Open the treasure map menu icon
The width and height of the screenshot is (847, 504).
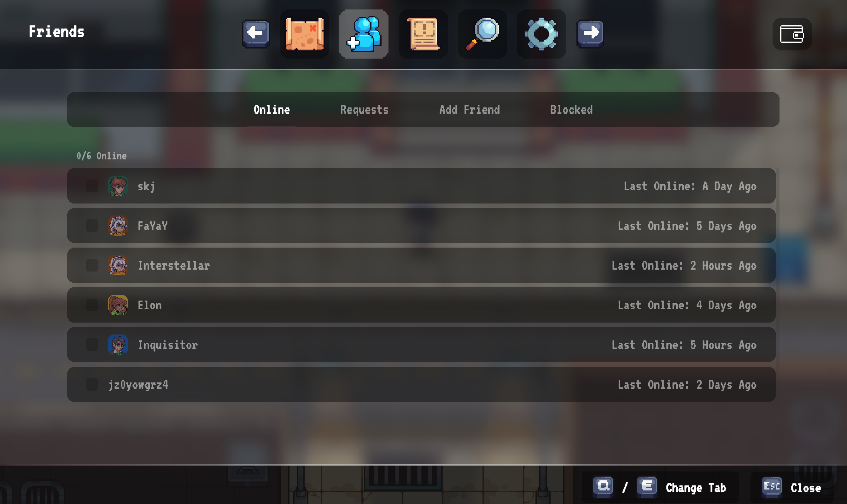tap(305, 34)
